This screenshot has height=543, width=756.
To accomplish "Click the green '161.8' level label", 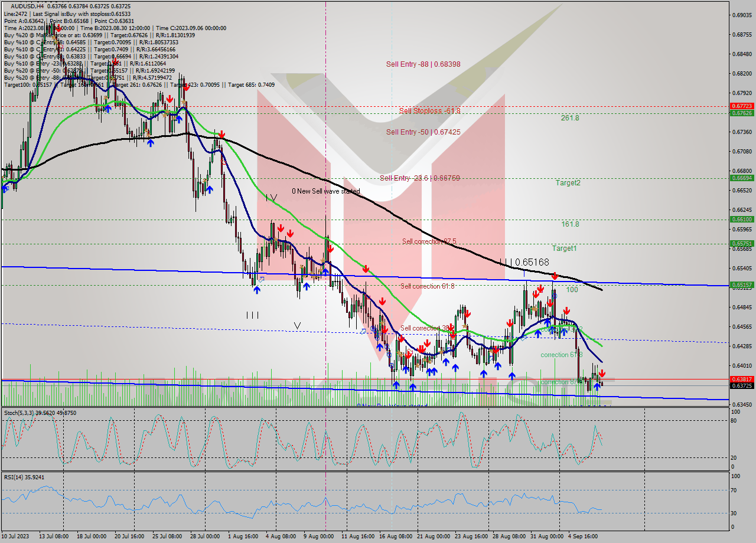I will pos(570,224).
